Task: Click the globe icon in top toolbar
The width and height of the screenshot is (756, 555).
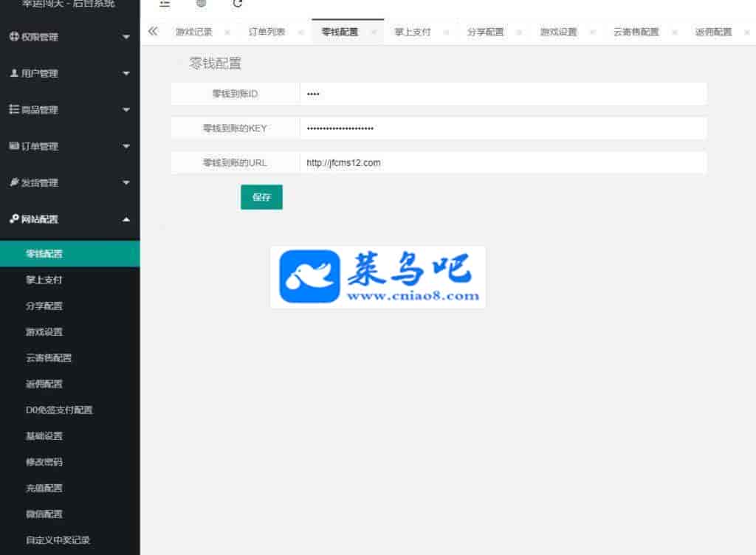Action: 201,4
